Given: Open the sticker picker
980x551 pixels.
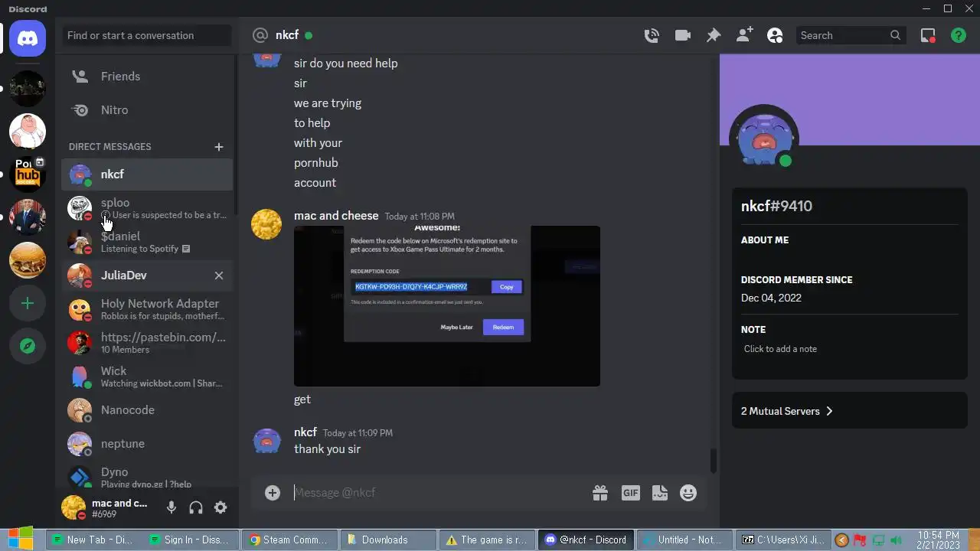Looking at the screenshot, I should pos(660,493).
